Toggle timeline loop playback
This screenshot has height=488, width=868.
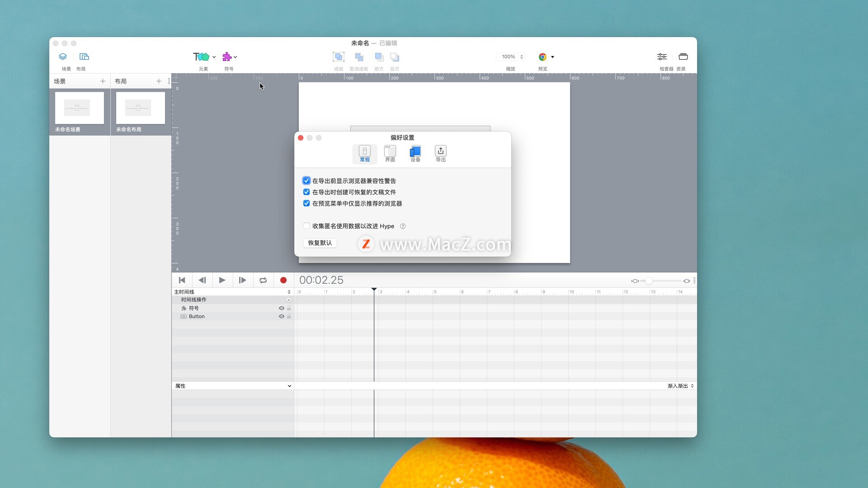[263, 280]
